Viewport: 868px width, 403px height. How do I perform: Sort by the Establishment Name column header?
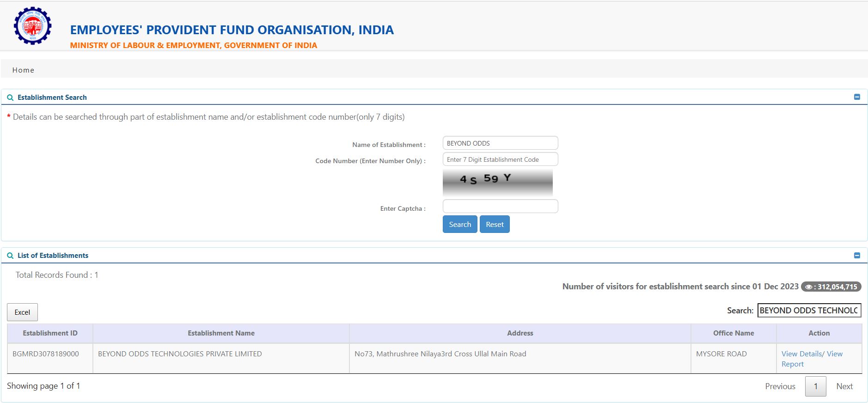point(221,333)
